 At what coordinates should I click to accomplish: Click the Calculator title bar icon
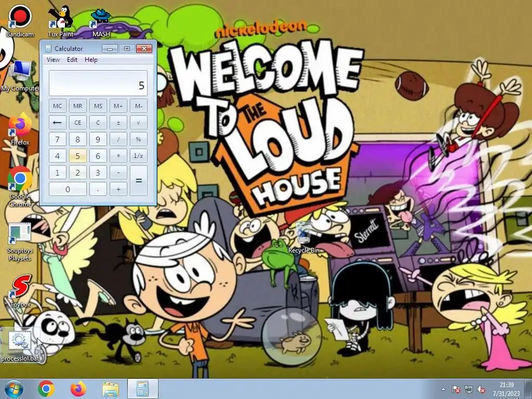[48, 48]
